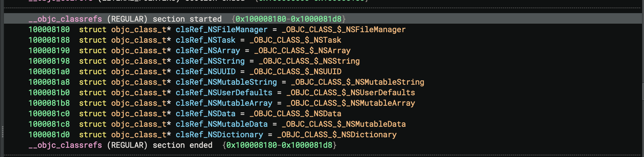
Task: Click (REGULAR) in the section started line
Action: tap(127, 19)
